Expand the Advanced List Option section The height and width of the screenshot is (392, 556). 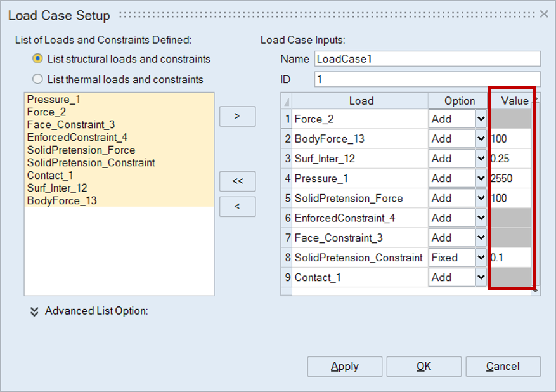pyautogui.click(x=34, y=311)
